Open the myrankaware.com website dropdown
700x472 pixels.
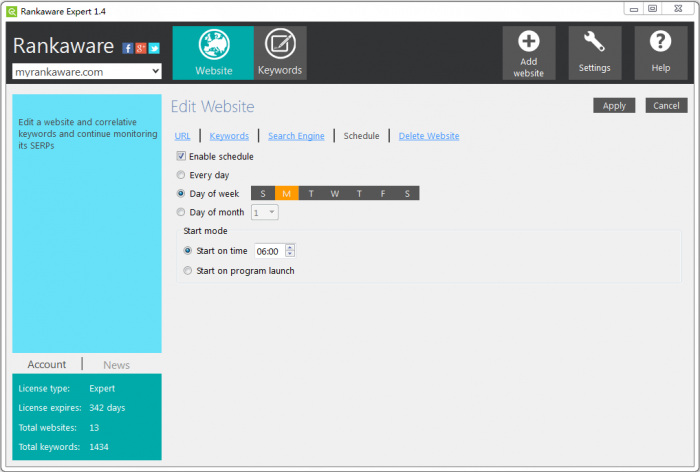[x=87, y=71]
